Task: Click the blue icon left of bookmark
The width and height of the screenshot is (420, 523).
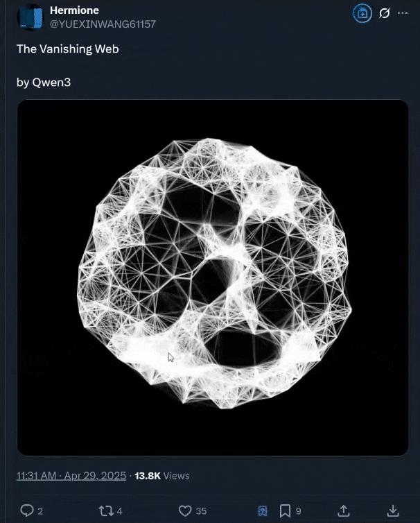Action: [x=263, y=511]
